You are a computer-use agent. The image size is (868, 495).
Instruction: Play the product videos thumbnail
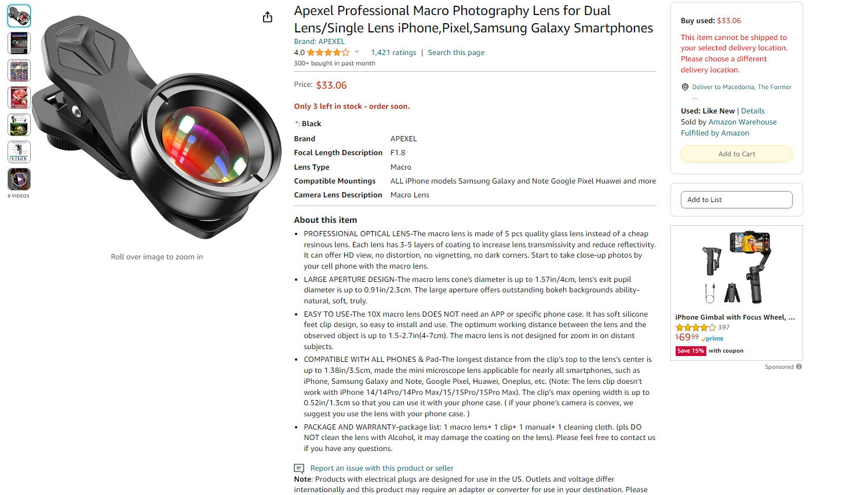[x=19, y=179]
